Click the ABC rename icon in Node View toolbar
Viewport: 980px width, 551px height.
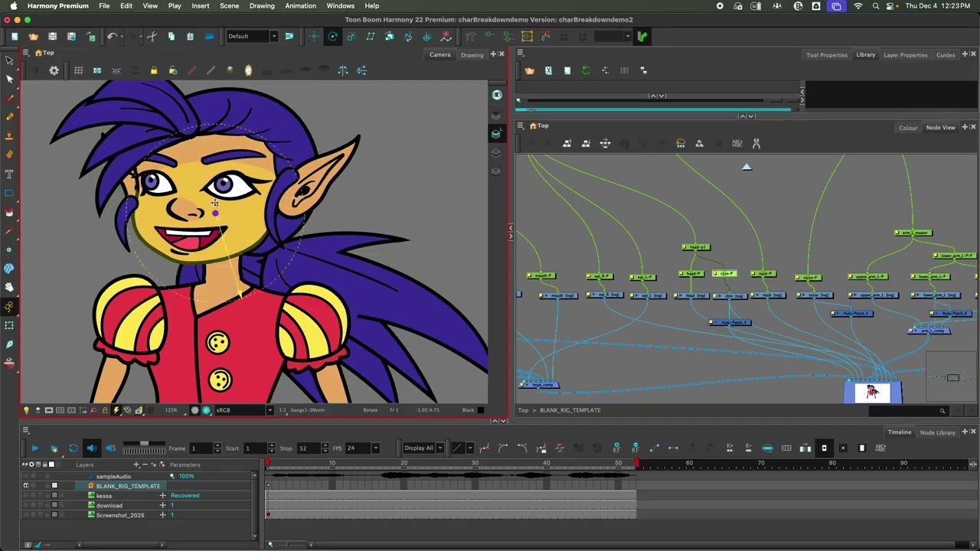coord(737,143)
